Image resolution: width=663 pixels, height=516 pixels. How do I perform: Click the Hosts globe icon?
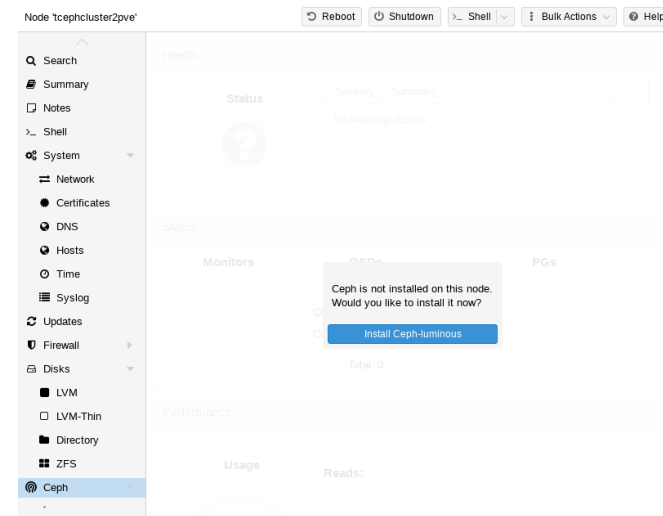[44, 250]
